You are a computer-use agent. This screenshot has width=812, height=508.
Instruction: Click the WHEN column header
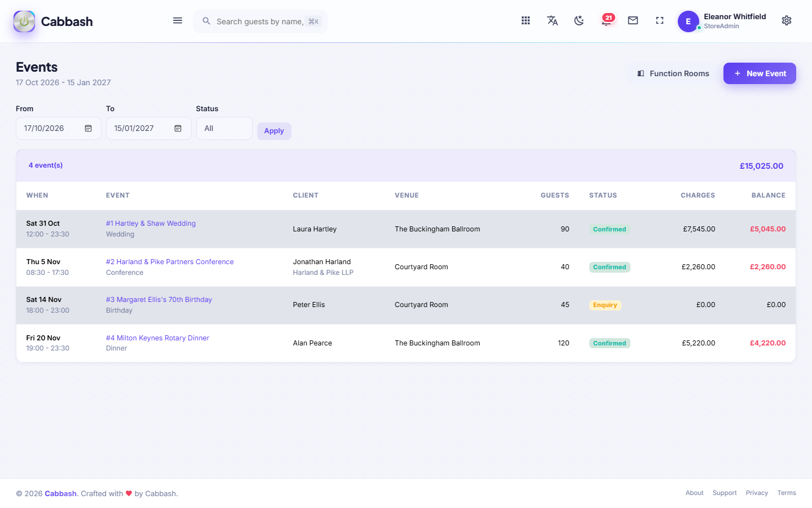point(37,195)
